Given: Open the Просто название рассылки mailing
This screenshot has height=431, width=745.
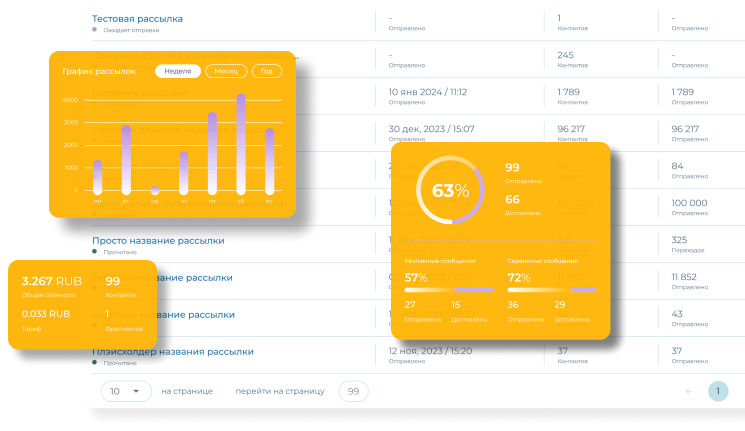Looking at the screenshot, I should [x=158, y=240].
